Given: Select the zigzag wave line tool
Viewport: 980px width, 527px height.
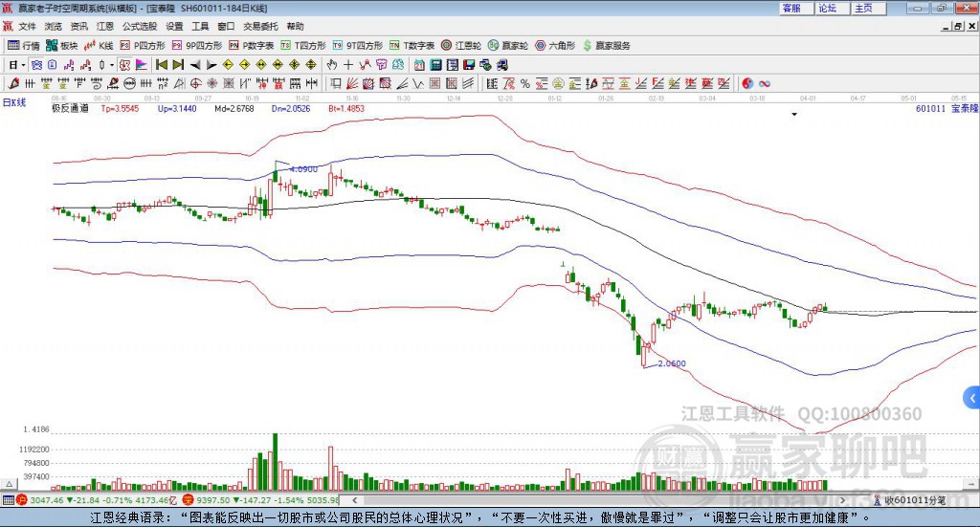Looking at the screenshot, I should [x=418, y=83].
